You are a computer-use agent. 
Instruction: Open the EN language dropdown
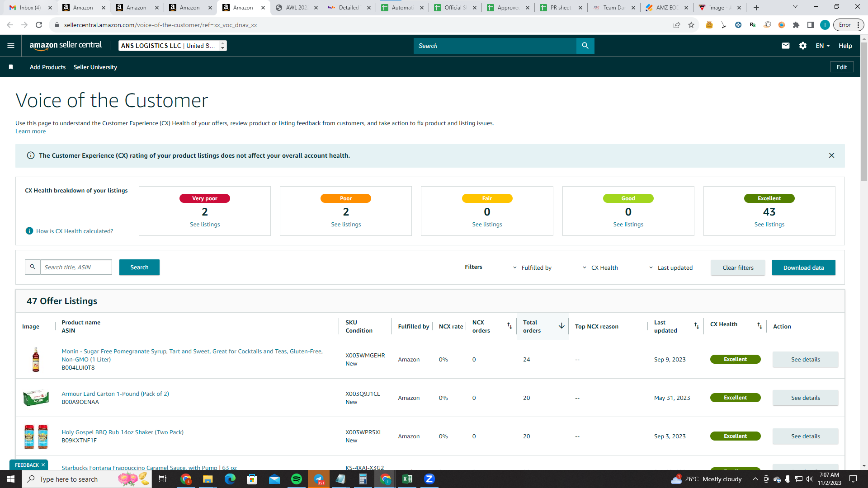point(823,46)
